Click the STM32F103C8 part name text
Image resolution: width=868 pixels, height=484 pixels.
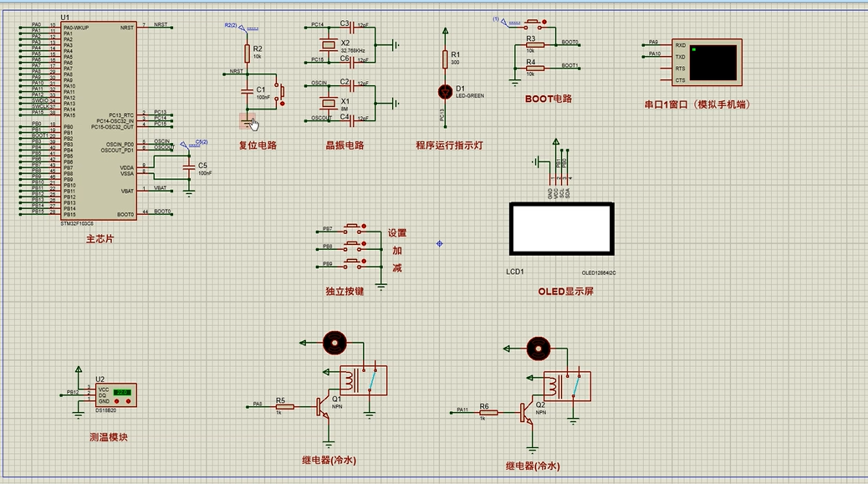coord(77,224)
